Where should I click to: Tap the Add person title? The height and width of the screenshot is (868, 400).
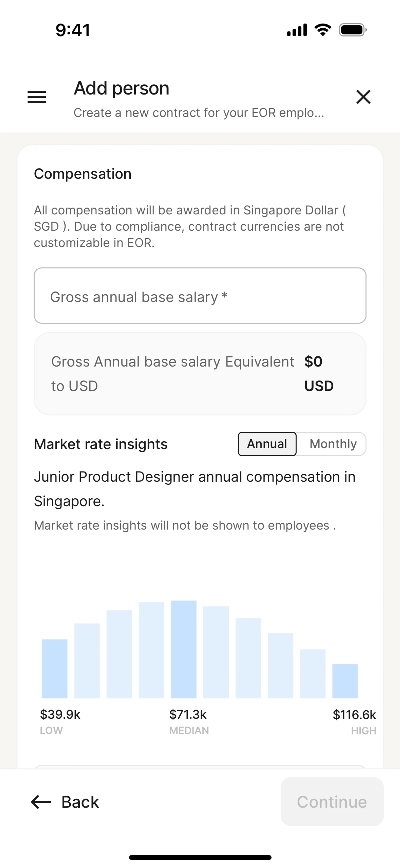pos(121,88)
